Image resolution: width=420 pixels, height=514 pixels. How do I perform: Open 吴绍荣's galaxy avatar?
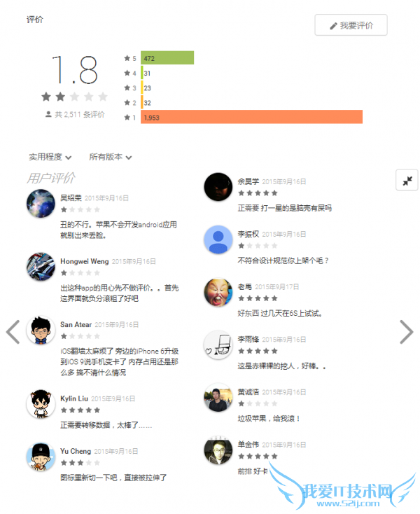pyautogui.click(x=41, y=203)
